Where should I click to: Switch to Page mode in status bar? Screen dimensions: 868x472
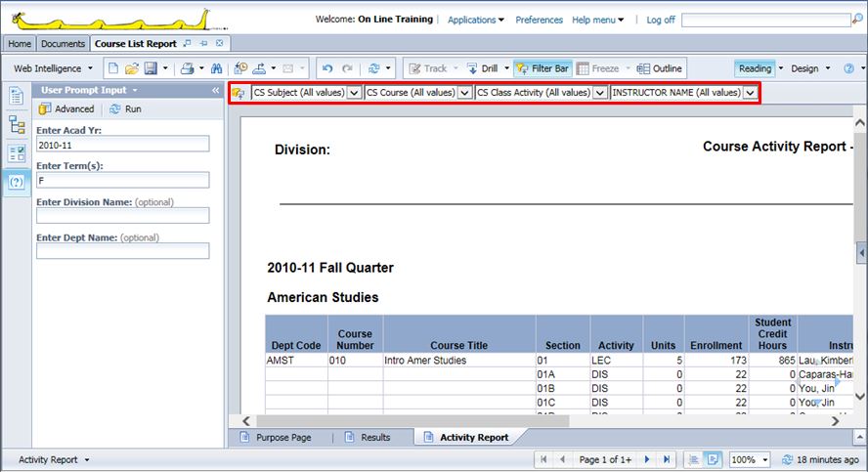click(713, 459)
